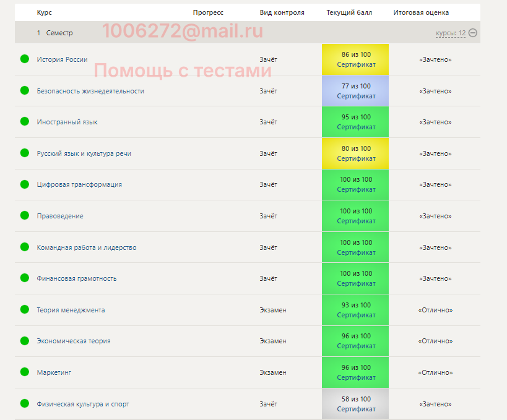Open the Командная работа и лидерство course
The width and height of the screenshot is (507, 420).
click(87, 247)
